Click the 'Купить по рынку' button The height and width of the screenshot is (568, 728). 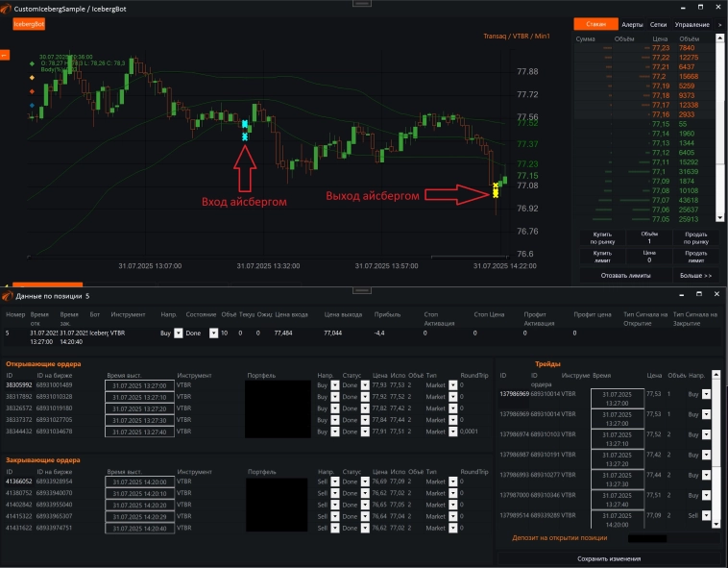602,237
